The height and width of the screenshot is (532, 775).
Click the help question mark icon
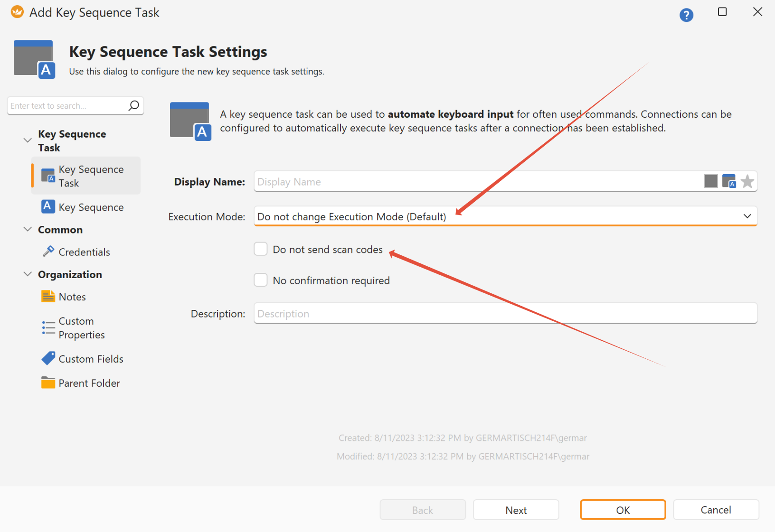tap(686, 15)
